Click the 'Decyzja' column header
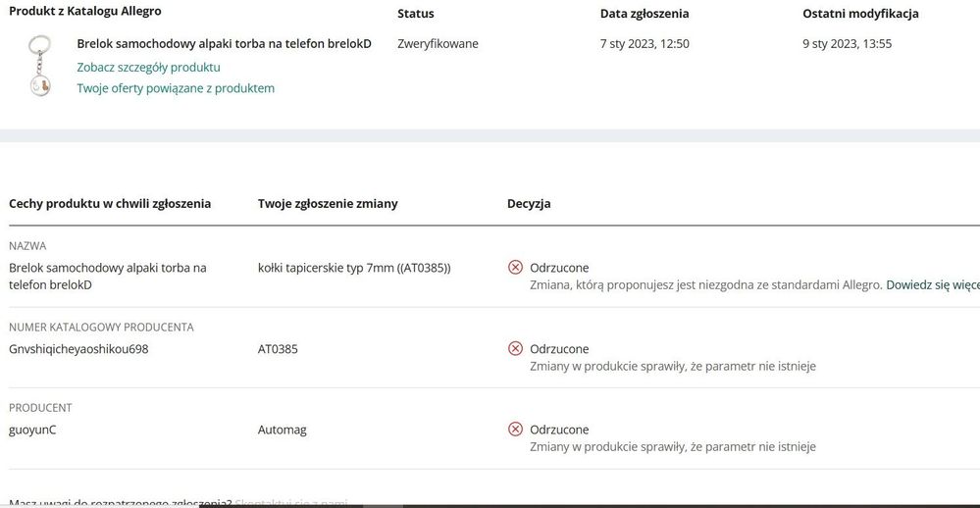This screenshot has width=980, height=508. click(x=529, y=204)
